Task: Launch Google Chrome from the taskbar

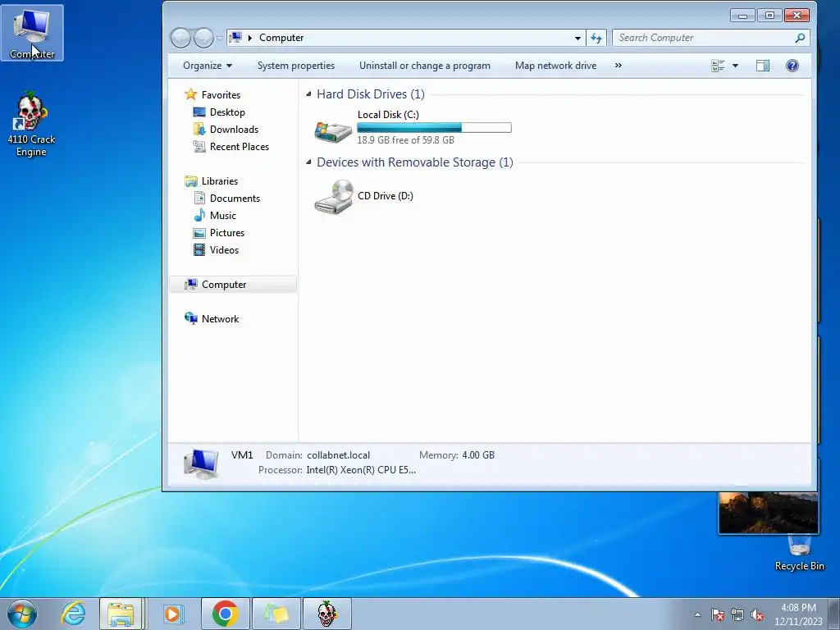Action: tap(226, 614)
